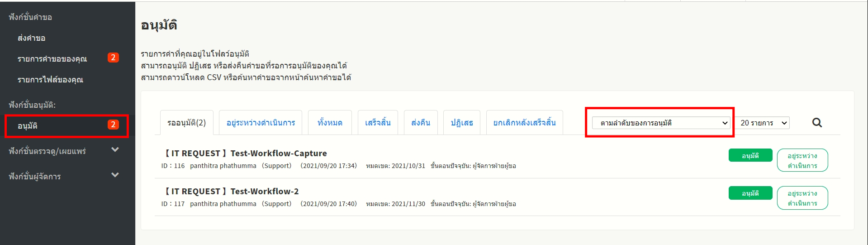Open the Test-Workflow-2 request title
Screen dimensions: 868x245
(x=264, y=191)
